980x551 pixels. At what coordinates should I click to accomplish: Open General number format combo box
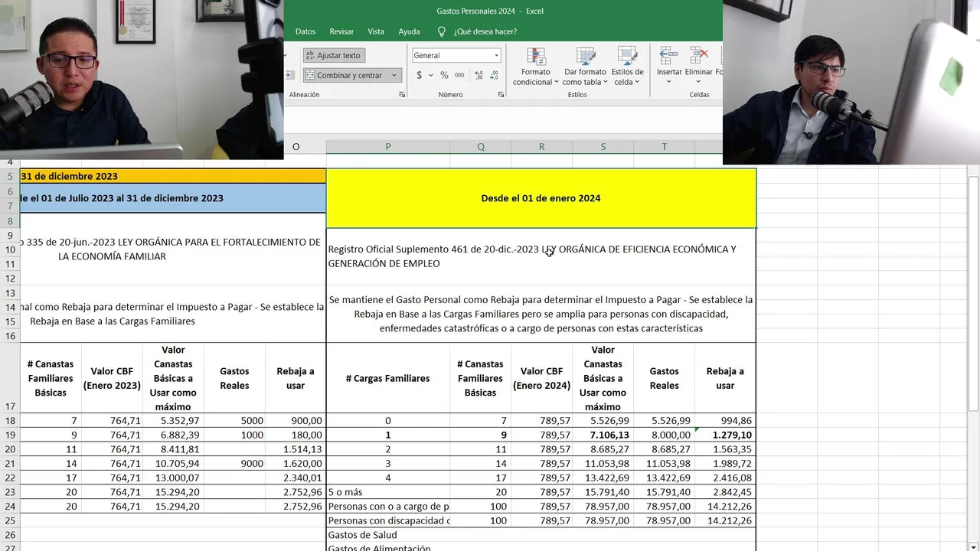(x=456, y=55)
